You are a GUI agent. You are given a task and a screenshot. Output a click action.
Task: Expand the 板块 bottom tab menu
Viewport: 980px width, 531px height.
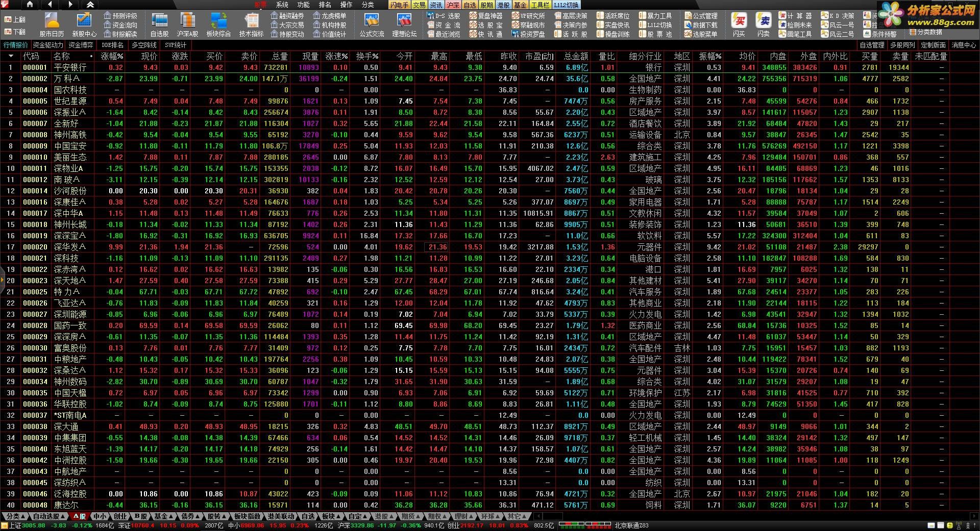[x=331, y=516]
